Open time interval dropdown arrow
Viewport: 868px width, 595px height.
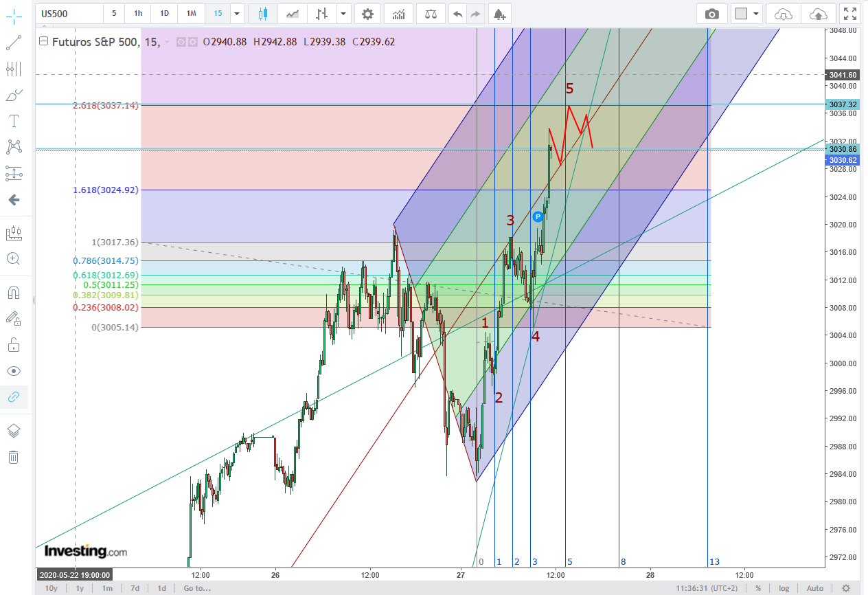[x=237, y=14]
